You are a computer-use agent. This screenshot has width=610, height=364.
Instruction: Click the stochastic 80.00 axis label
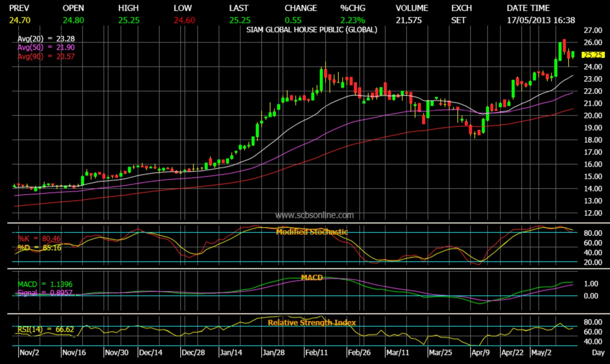click(593, 233)
